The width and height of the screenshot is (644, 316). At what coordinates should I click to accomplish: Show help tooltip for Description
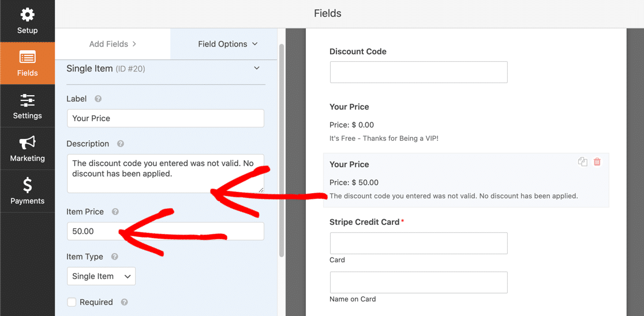[x=121, y=144]
